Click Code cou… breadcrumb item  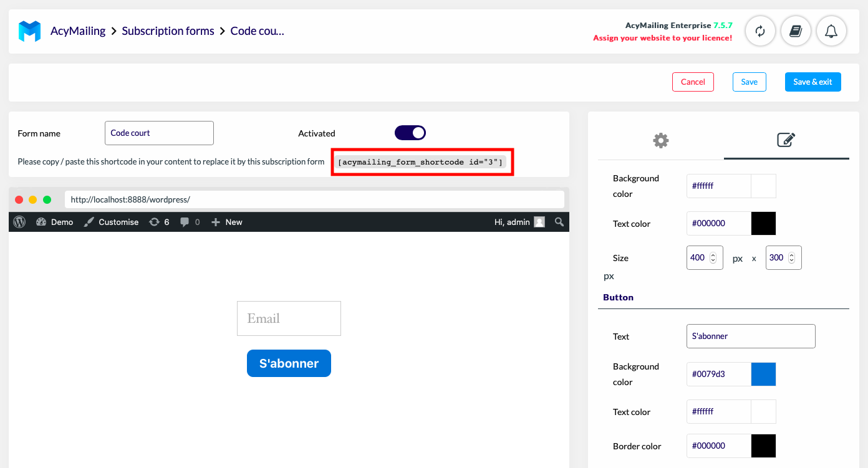(x=258, y=31)
